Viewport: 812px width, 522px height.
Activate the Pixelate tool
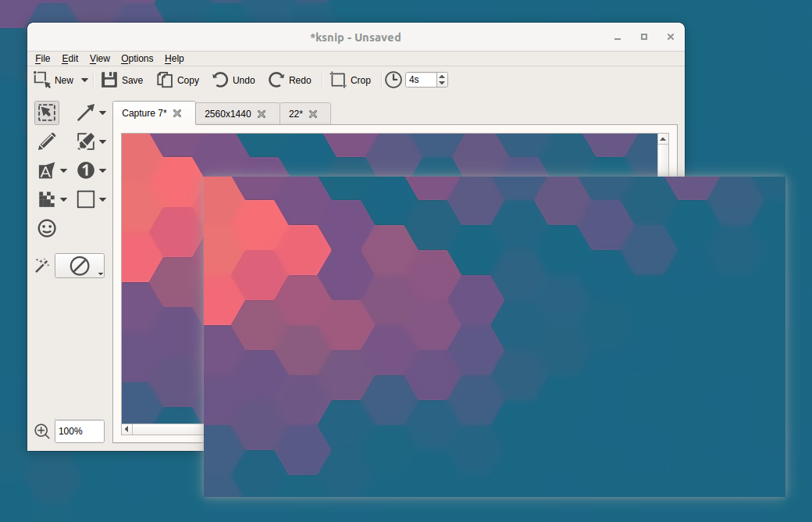tap(47, 199)
